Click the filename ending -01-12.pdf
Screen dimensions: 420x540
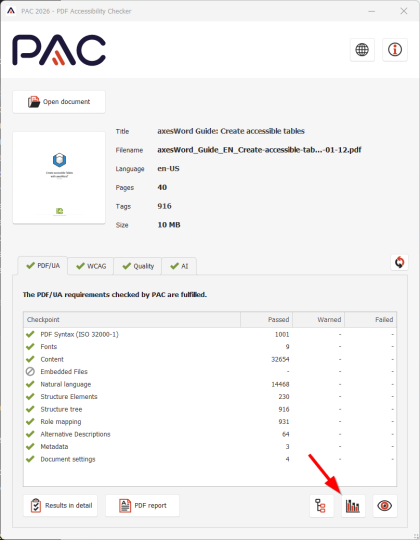[x=259, y=150]
